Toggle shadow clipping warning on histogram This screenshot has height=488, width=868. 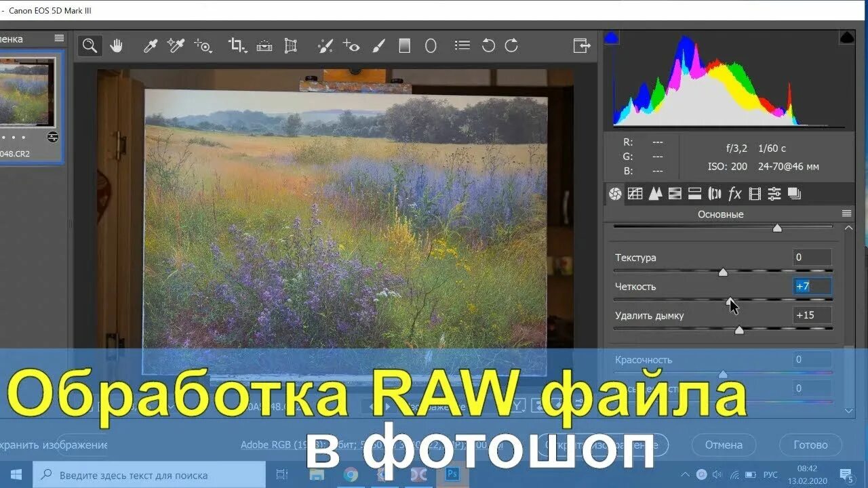click(612, 37)
